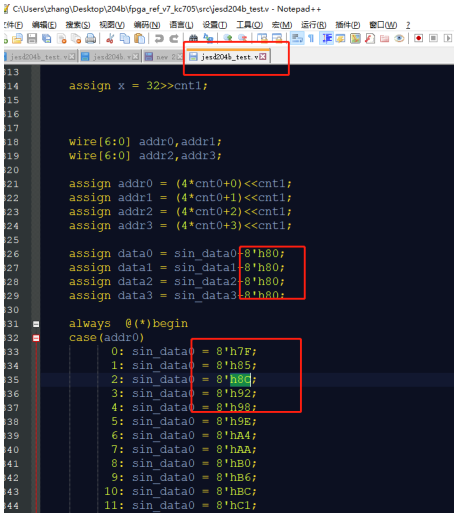This screenshot has height=513, width=456.
Task: Open Find with the binoculars icon
Action: 193,39
